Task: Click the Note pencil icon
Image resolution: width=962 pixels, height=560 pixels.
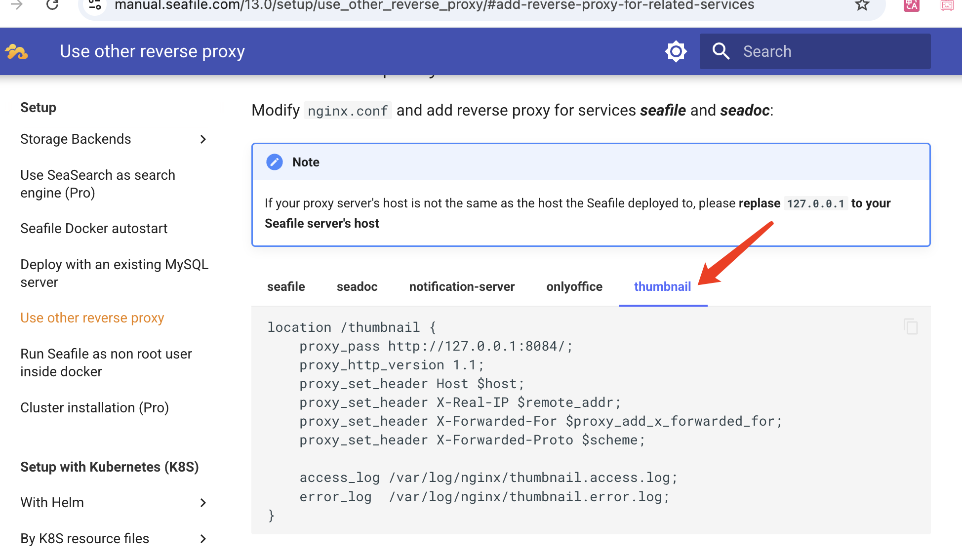Action: (274, 162)
